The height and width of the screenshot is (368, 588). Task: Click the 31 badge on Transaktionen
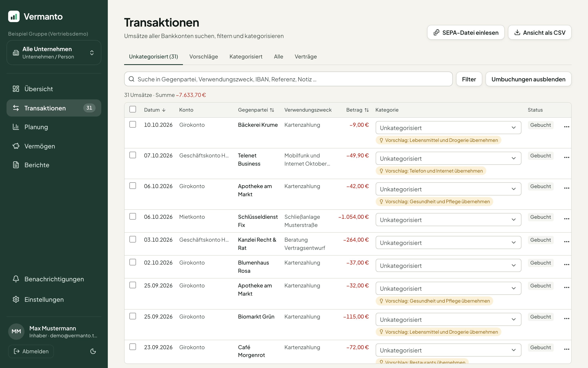89,108
